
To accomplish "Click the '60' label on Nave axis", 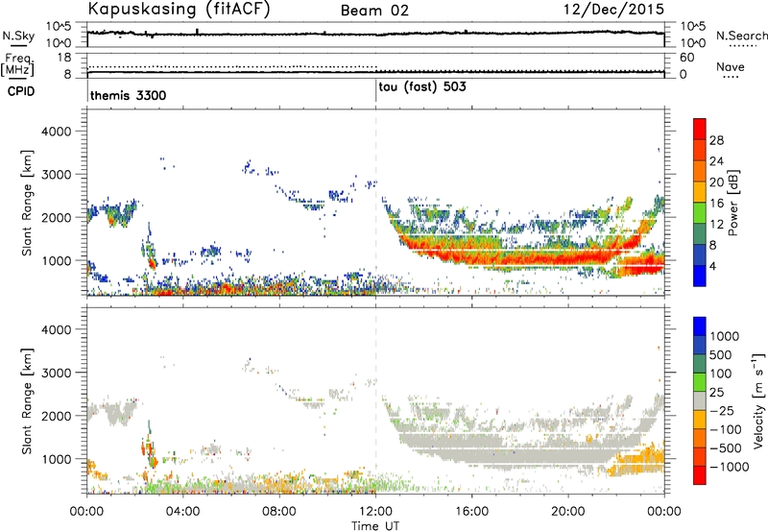I will [687, 58].
